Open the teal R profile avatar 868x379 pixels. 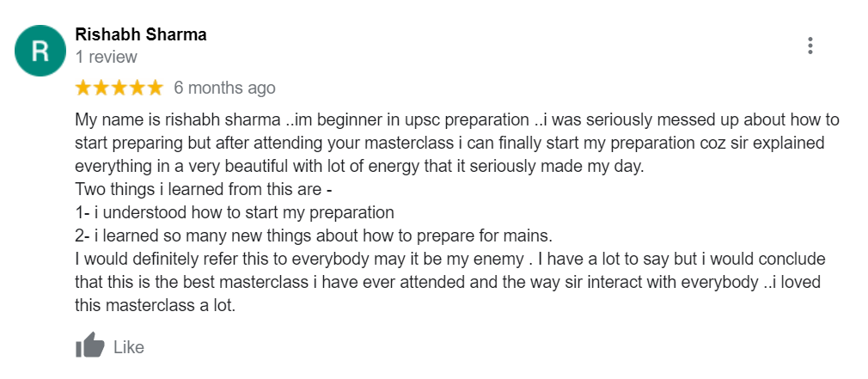click(x=40, y=51)
